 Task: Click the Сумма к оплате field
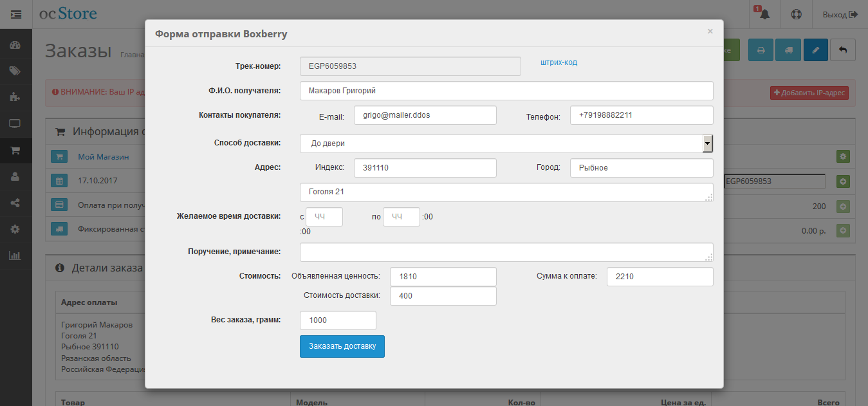coord(660,277)
